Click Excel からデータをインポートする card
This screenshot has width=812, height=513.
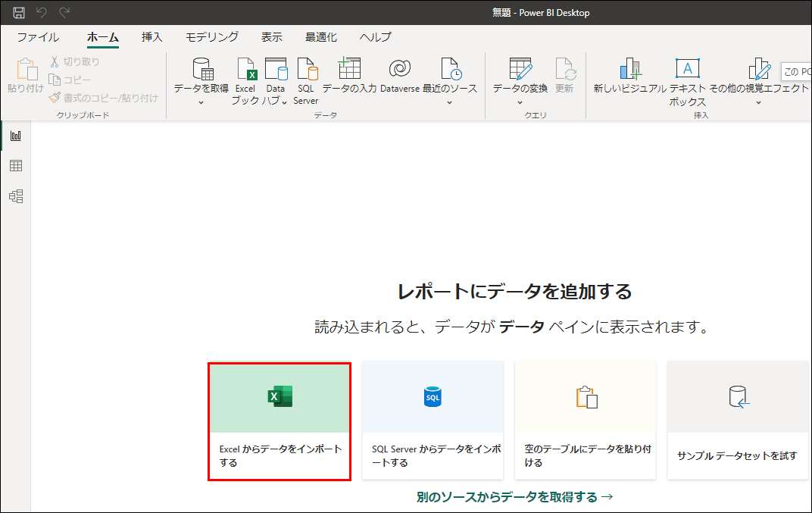tap(280, 421)
